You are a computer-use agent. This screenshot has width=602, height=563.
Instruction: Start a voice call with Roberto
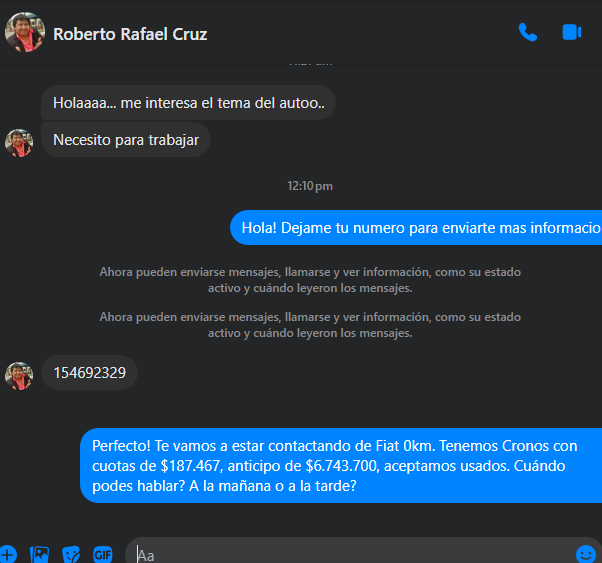(528, 32)
